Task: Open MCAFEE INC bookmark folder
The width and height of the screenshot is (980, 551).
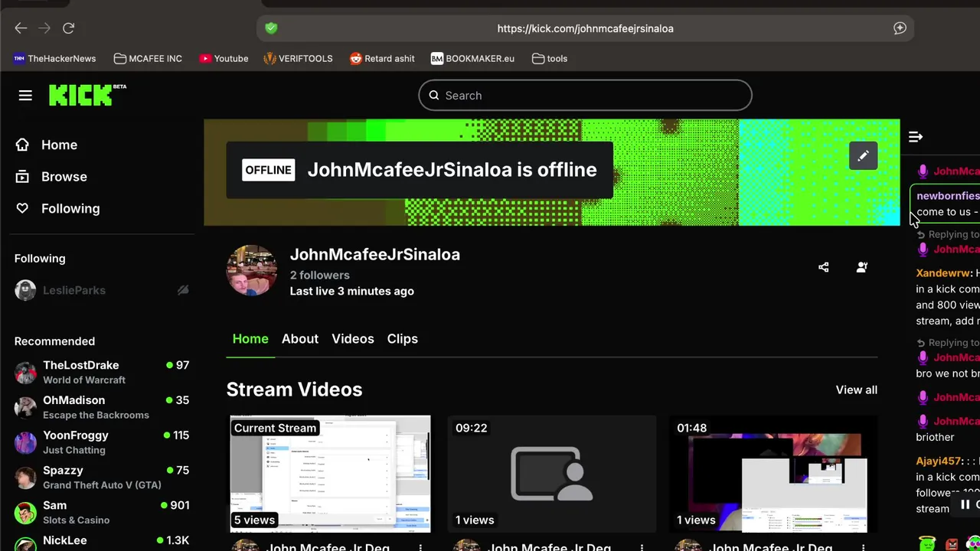Action: [148, 58]
